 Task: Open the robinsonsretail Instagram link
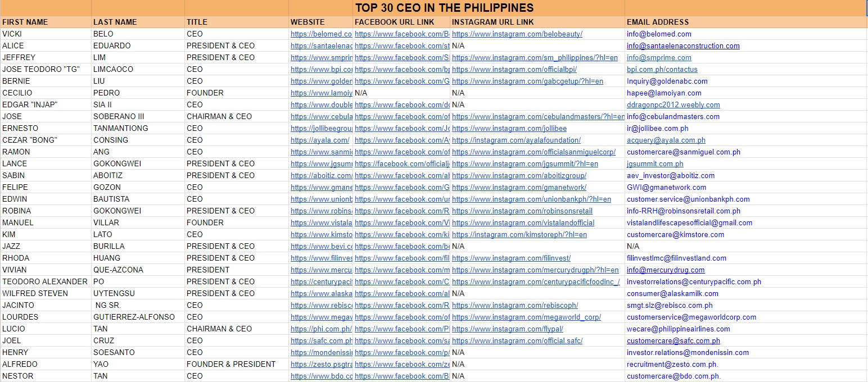pyautogui.click(x=522, y=211)
